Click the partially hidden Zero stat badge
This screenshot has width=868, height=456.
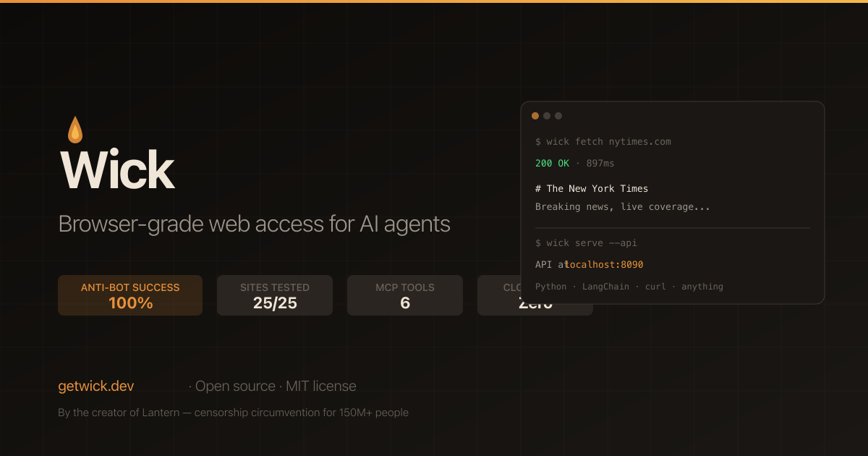(x=499, y=295)
